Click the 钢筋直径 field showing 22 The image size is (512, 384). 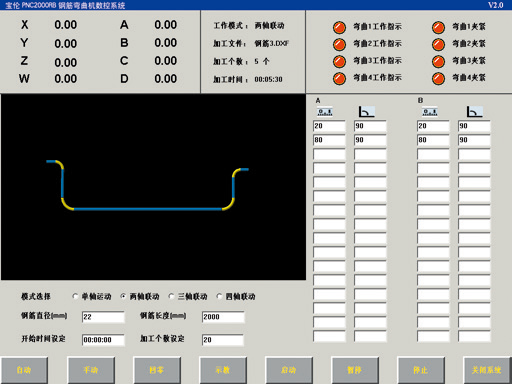(103, 317)
